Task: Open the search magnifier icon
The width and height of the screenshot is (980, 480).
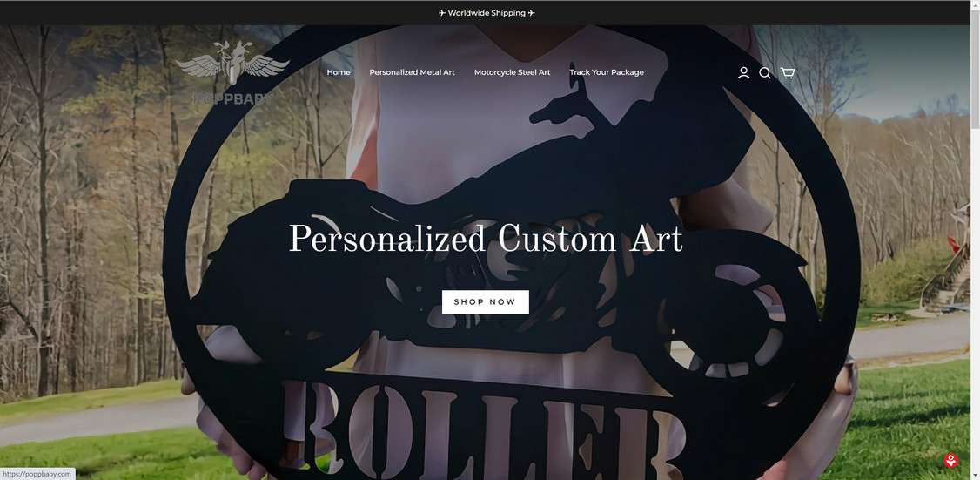Action: tap(765, 72)
